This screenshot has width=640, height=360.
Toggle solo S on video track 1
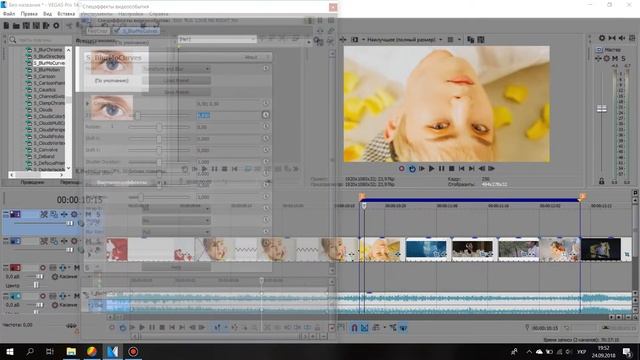[x=98, y=214]
